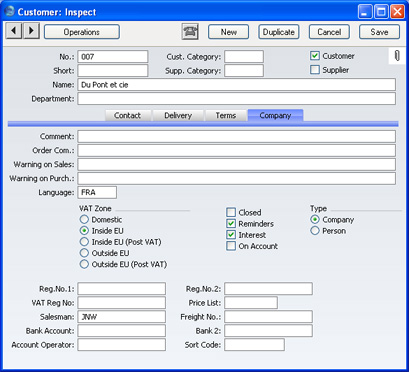The image size is (409, 372).
Task: Click the Department field
Action: pos(237,99)
